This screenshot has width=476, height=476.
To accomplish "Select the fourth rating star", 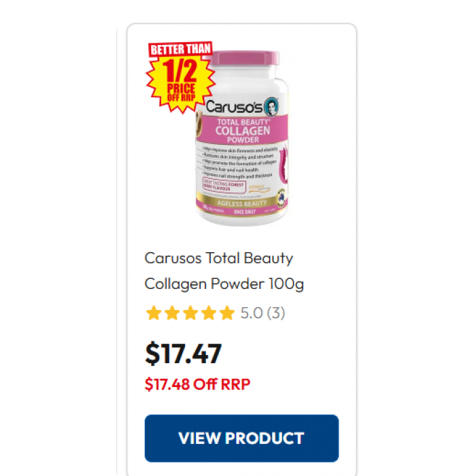I will [x=209, y=313].
